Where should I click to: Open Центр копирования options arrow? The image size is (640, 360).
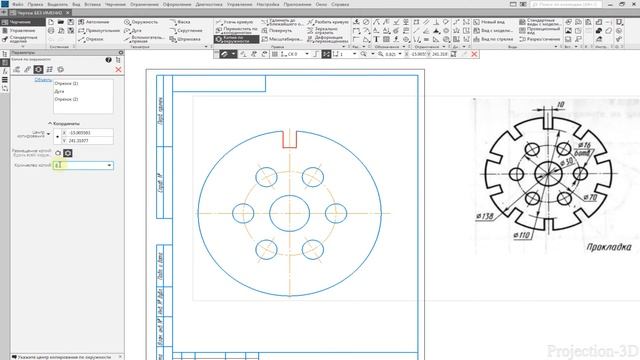49,134
